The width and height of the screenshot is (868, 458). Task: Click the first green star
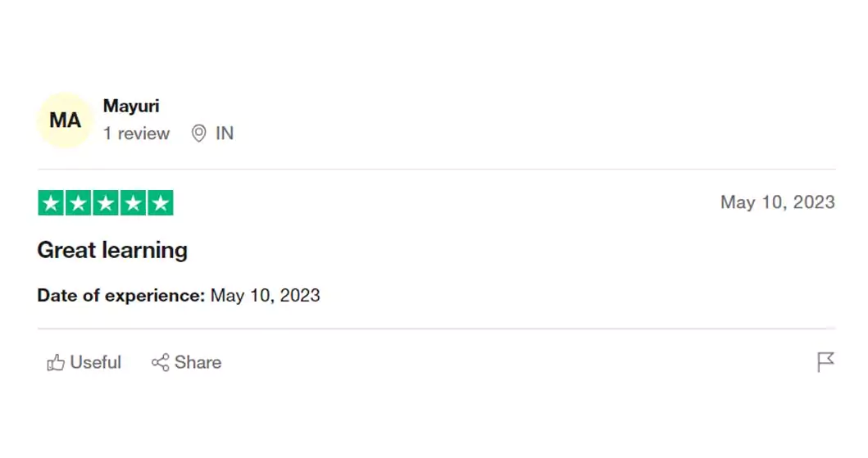(52, 203)
